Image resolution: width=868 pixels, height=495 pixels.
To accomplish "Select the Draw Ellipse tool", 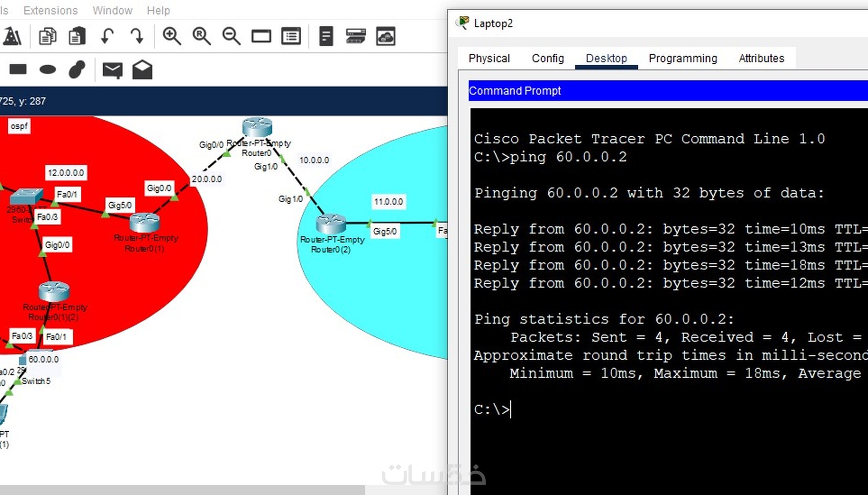I will point(47,69).
